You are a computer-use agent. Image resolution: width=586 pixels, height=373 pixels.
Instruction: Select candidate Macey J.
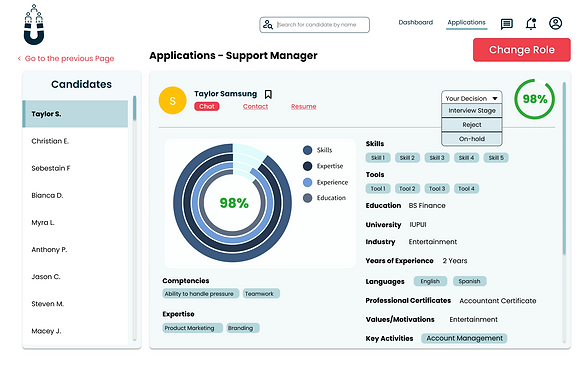(x=75, y=331)
